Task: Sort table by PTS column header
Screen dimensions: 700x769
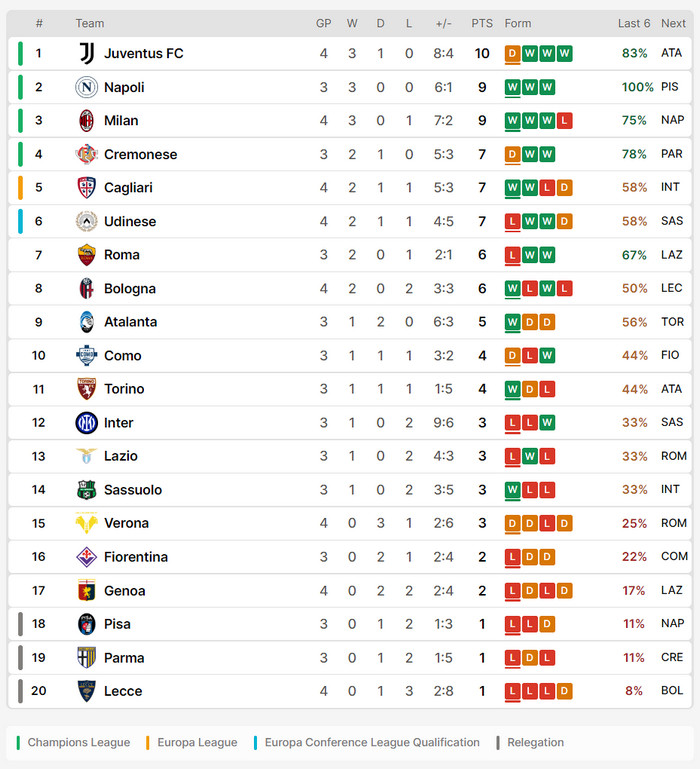Action: 482,23
